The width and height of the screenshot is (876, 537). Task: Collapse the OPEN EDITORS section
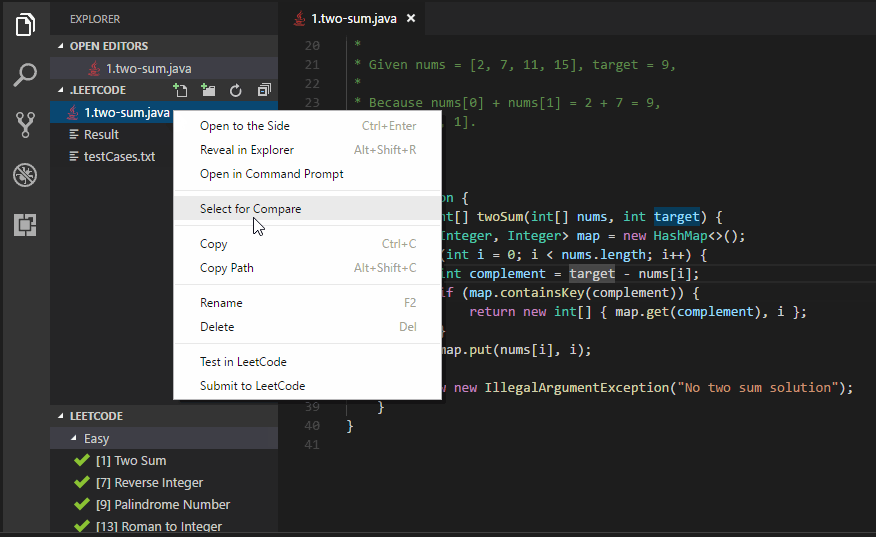click(61, 46)
